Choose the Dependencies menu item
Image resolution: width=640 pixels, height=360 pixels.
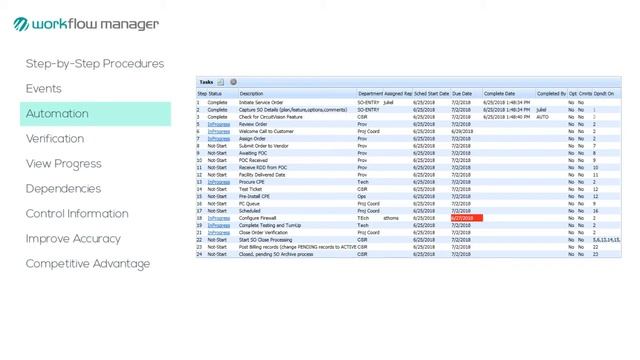63,189
